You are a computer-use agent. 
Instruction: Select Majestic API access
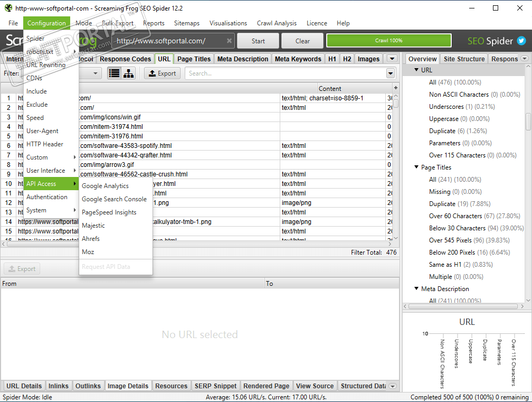tap(93, 226)
